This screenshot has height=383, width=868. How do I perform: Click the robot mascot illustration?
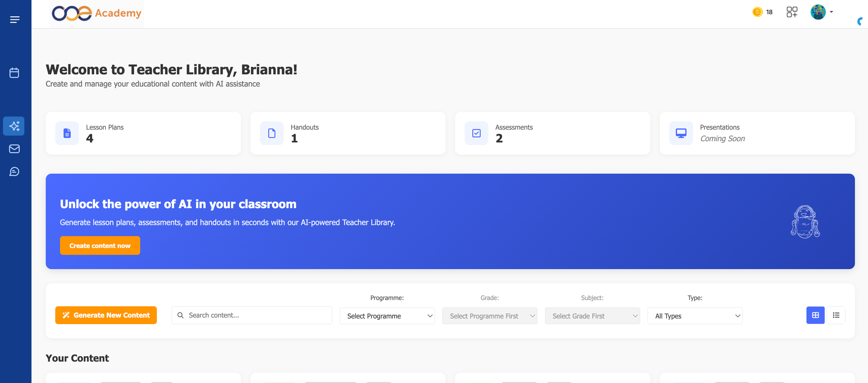point(805,221)
